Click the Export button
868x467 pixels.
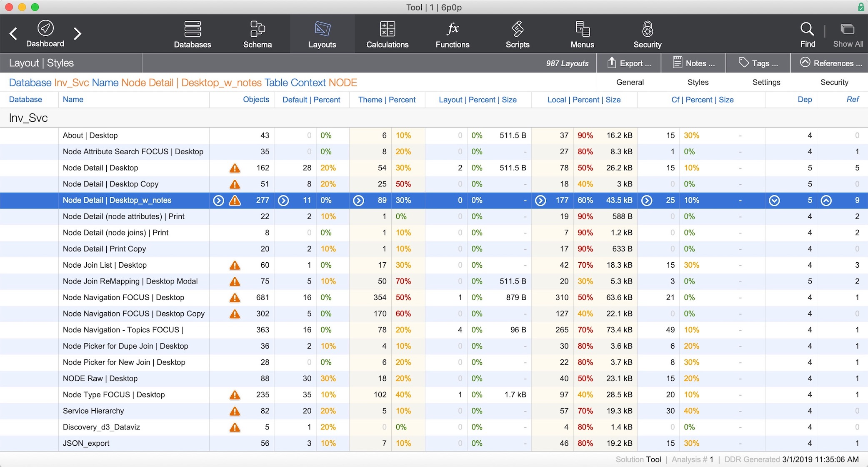(629, 63)
